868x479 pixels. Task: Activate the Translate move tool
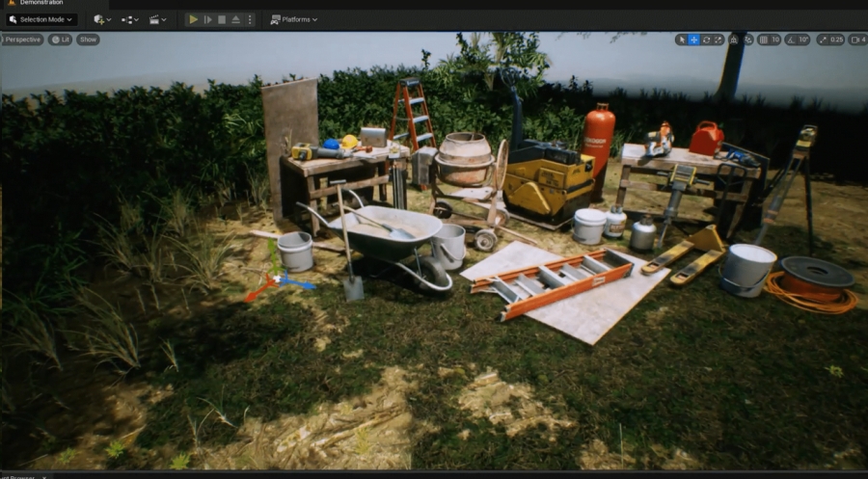(693, 40)
